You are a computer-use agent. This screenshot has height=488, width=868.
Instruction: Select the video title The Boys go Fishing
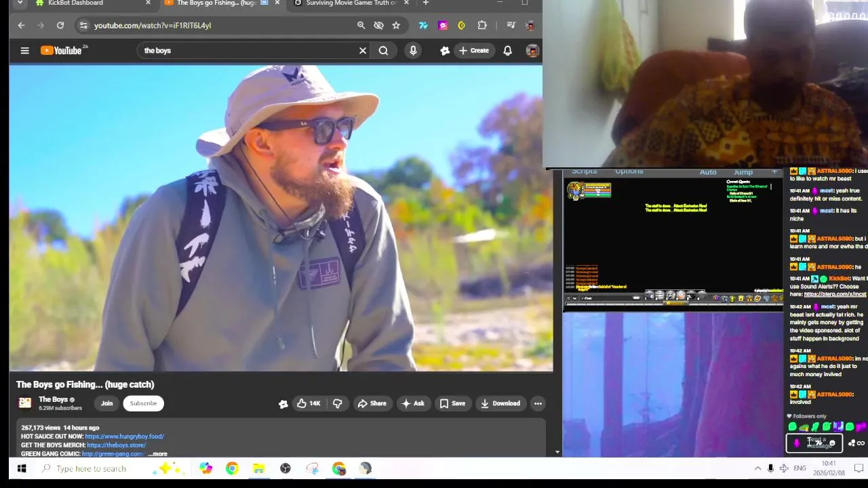click(85, 384)
